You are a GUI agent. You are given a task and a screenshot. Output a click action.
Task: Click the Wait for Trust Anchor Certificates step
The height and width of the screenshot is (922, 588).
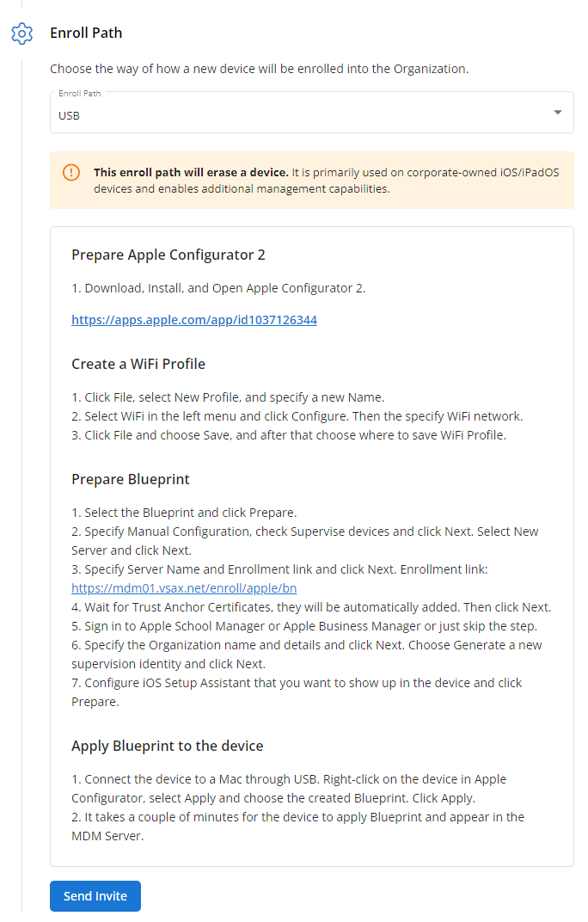point(311,607)
